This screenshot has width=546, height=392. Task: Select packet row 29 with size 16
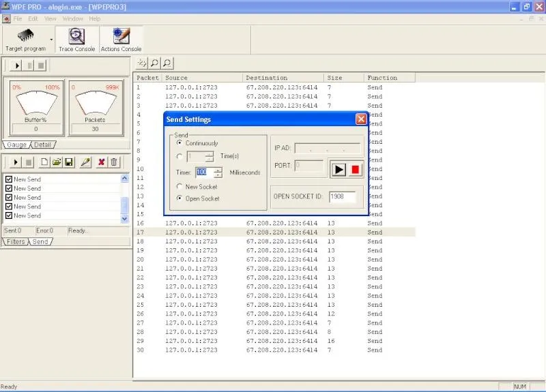click(x=274, y=341)
